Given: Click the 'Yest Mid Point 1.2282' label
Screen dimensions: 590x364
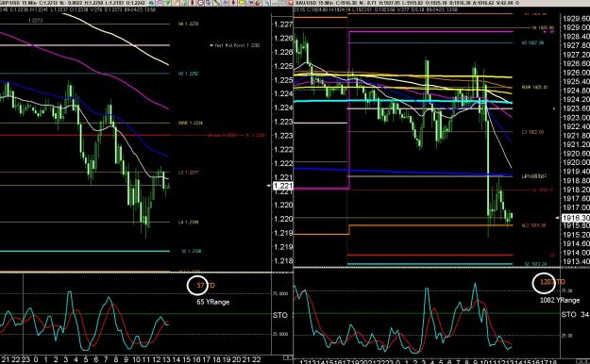Looking at the screenshot, I should (x=236, y=45).
